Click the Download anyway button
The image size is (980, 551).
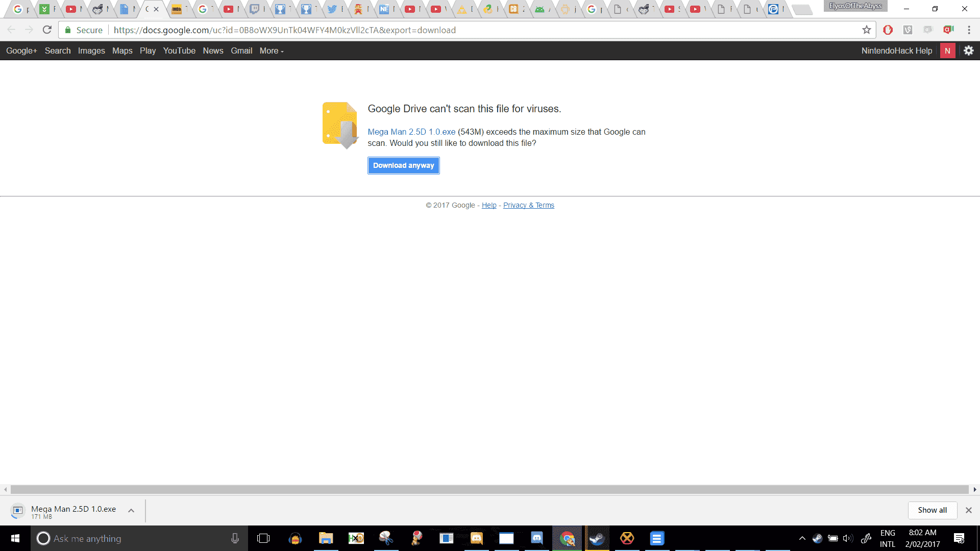pyautogui.click(x=403, y=165)
